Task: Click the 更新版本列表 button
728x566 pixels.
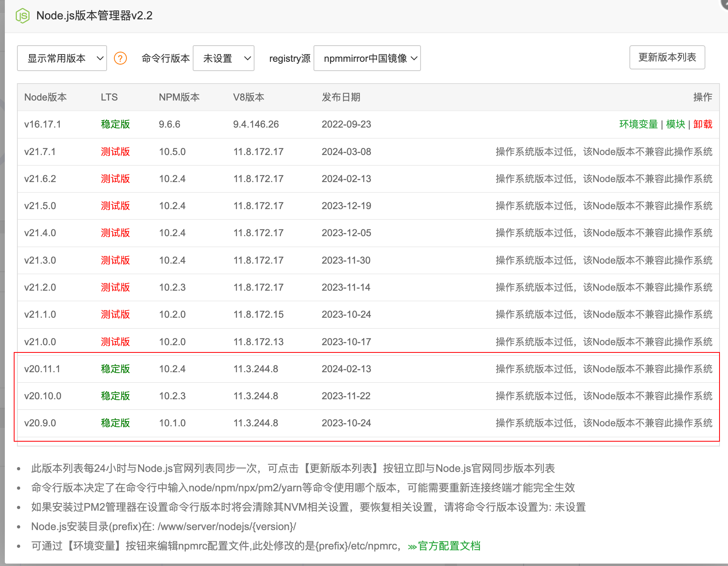Action: point(667,57)
